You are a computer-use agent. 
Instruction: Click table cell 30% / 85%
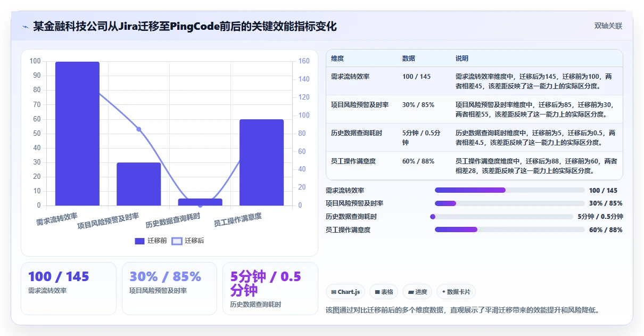coord(418,105)
